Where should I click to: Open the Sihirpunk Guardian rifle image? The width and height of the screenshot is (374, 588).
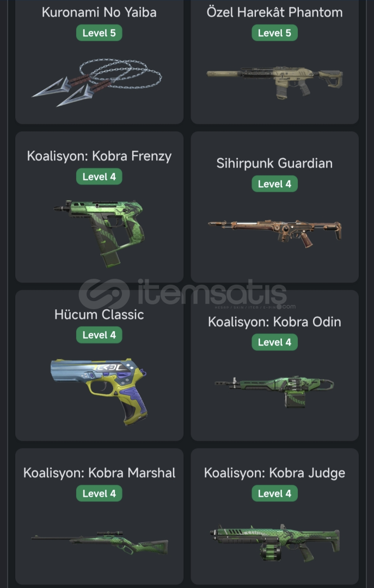coord(274,233)
